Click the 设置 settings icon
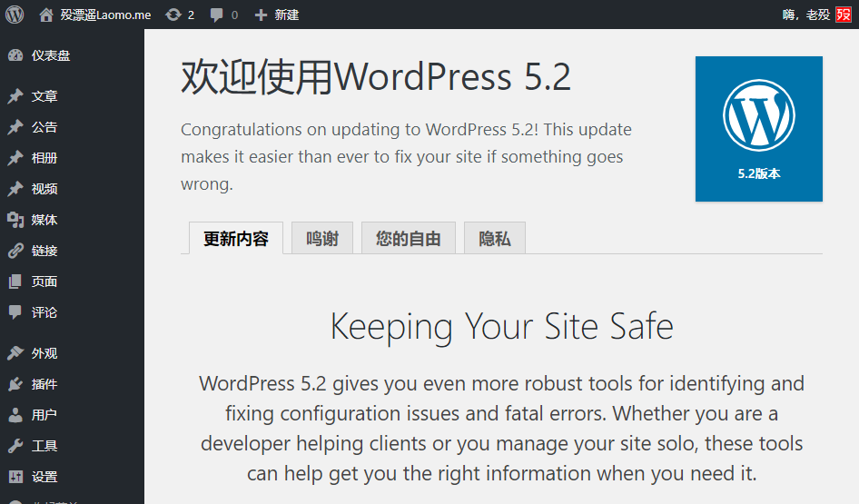859x504 pixels. 15,477
